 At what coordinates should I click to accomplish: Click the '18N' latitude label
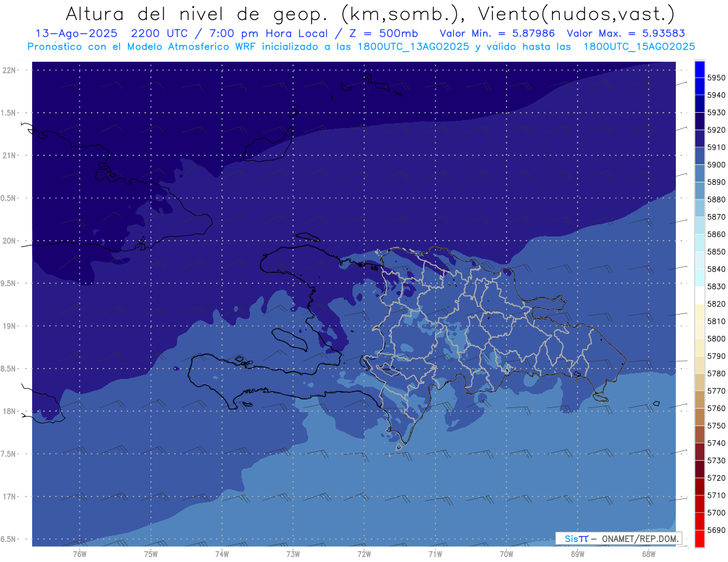9,411
